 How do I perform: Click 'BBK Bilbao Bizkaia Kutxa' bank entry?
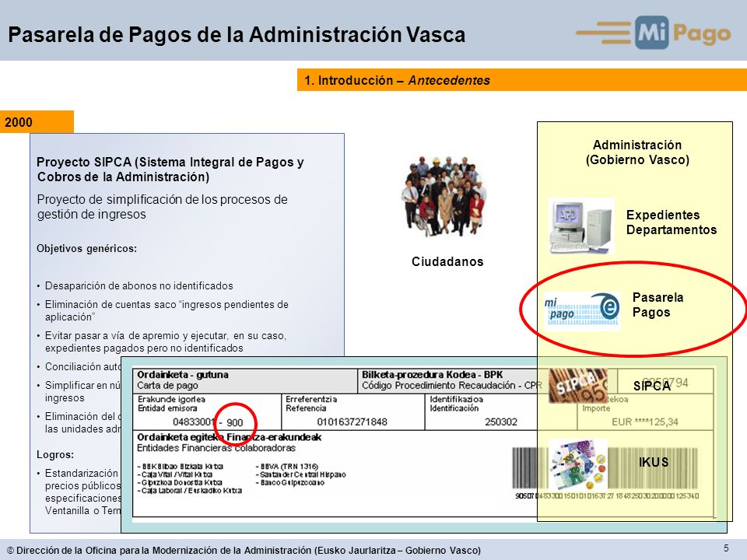pyautogui.click(x=180, y=467)
